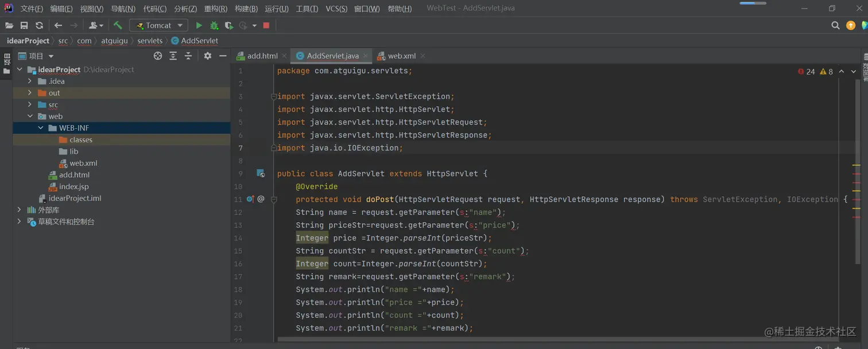Click the red error count 24 indicator

tap(806, 72)
